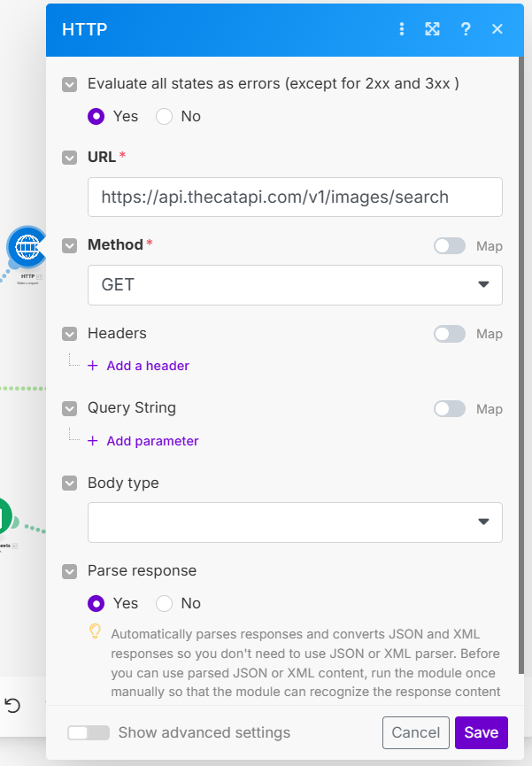
Task: Click the plus icon beside Add a header
Action: [93, 366]
